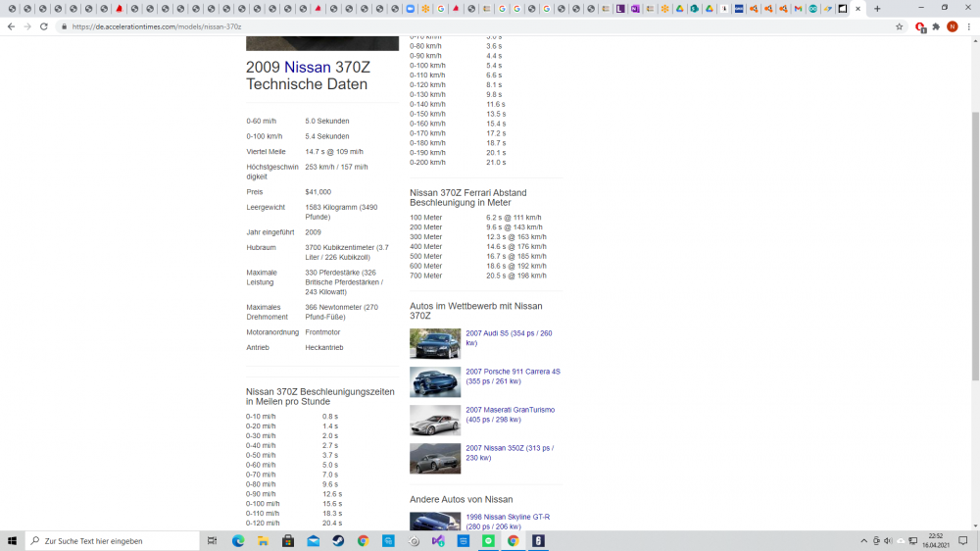The width and height of the screenshot is (980, 551).
Task: Select the price value $41,000
Action: pos(318,192)
